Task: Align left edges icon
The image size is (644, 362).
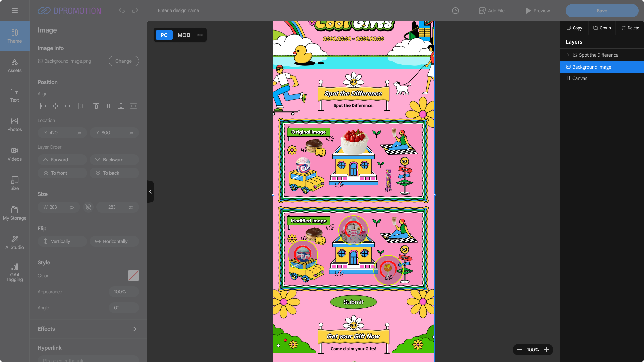Action: click(43, 106)
